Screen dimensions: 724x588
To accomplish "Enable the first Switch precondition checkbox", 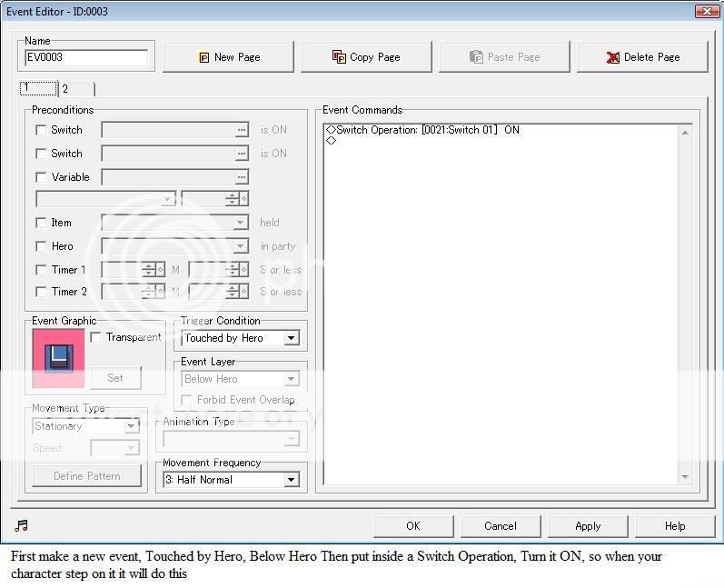I will tap(41, 130).
